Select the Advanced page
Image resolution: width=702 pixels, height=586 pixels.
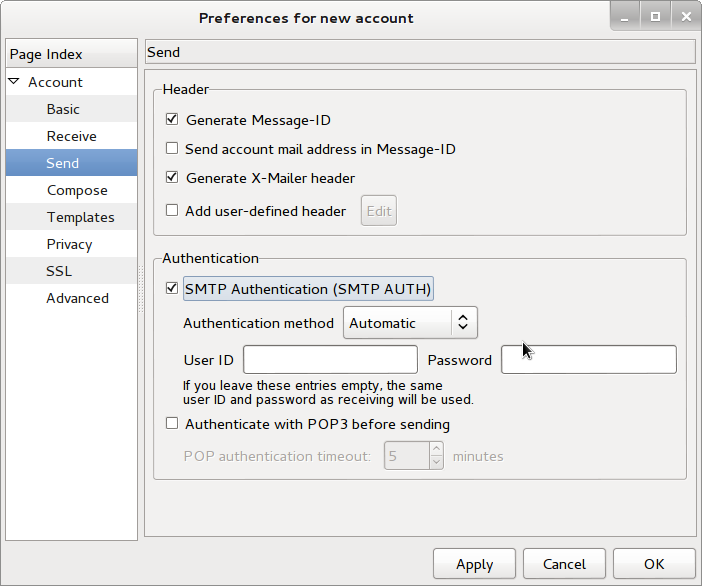(x=77, y=298)
